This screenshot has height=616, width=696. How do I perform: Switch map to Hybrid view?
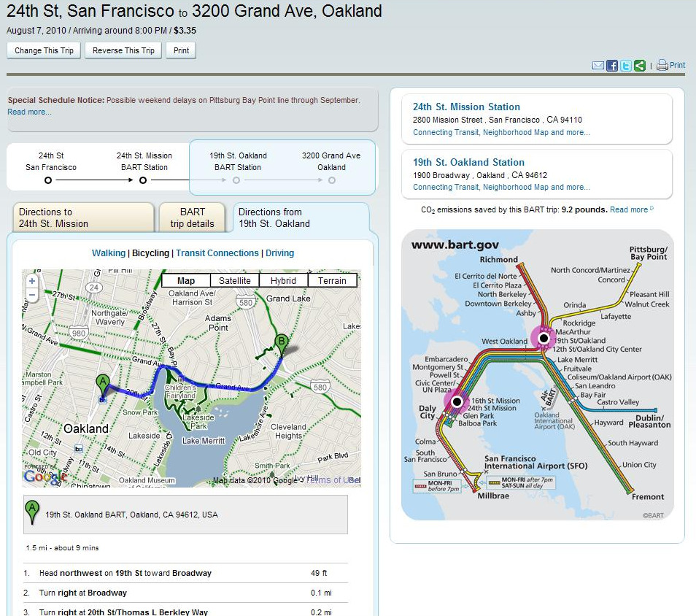(283, 281)
